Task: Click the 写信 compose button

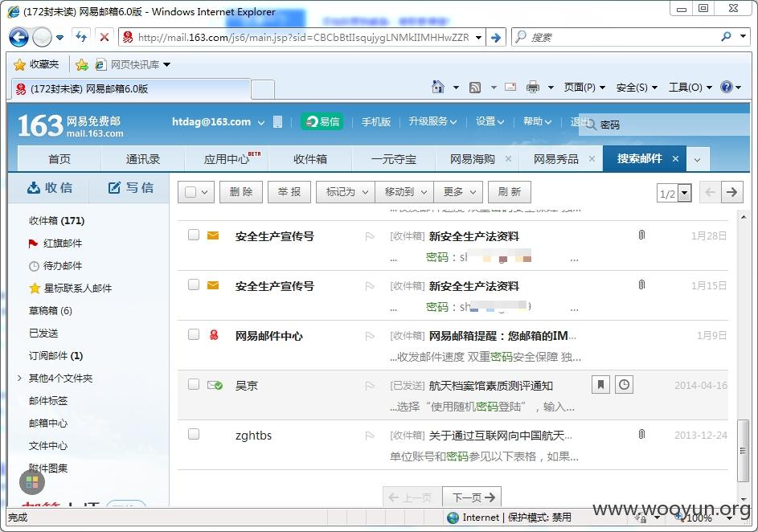Action: (130, 188)
